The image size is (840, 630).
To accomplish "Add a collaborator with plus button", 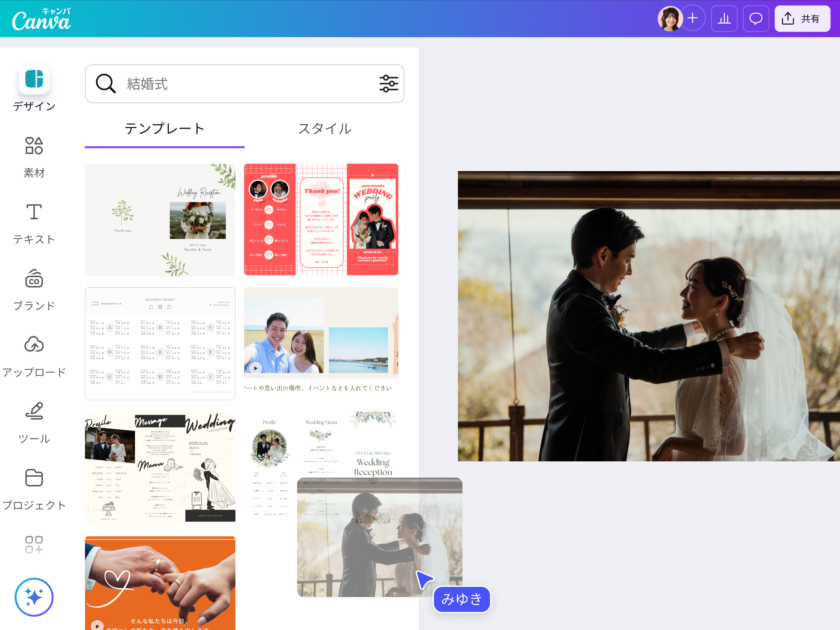I will [x=693, y=18].
